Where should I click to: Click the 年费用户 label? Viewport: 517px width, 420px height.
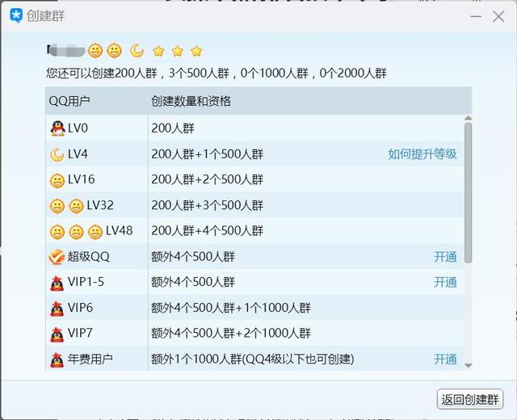(90, 359)
